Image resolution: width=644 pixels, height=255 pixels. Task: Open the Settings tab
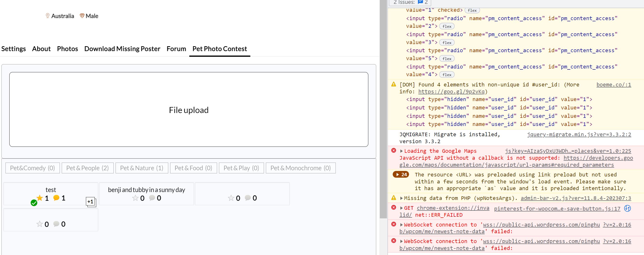pos(13,49)
